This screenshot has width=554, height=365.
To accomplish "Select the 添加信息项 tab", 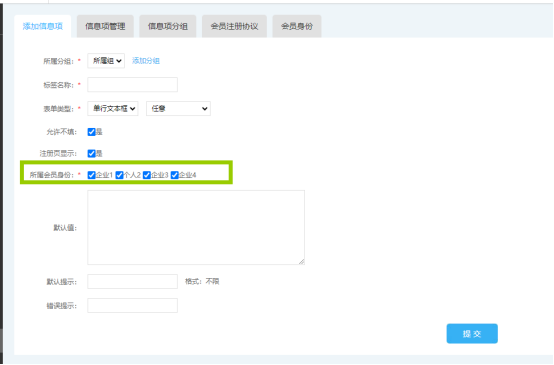I will [x=43, y=26].
